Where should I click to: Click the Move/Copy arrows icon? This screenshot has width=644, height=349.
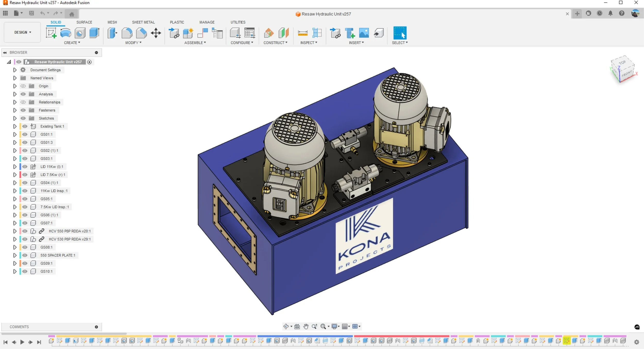[156, 33]
